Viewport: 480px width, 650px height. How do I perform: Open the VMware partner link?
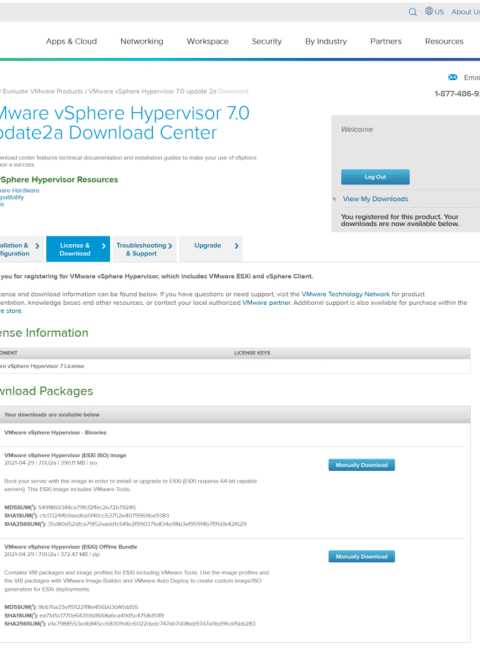coord(266,303)
